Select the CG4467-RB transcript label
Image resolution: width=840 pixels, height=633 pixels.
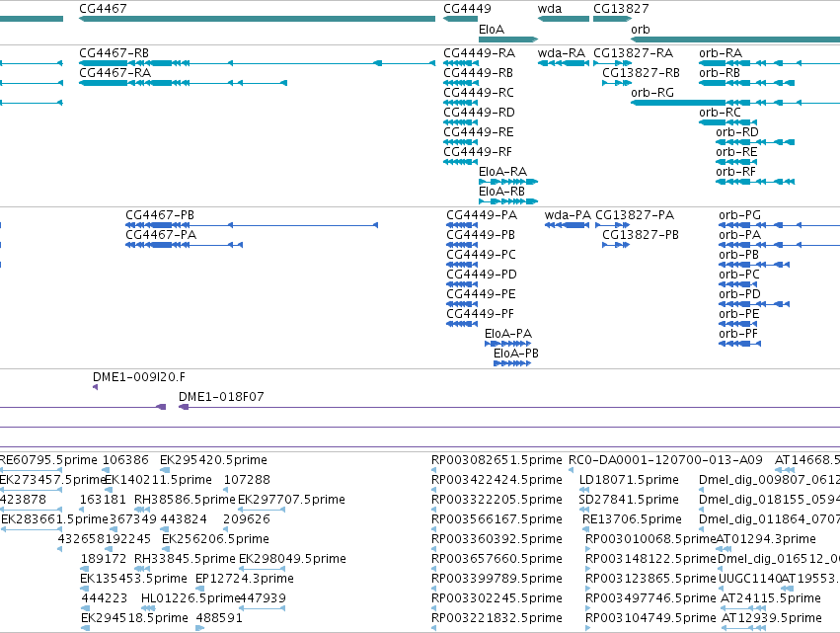click(115, 53)
